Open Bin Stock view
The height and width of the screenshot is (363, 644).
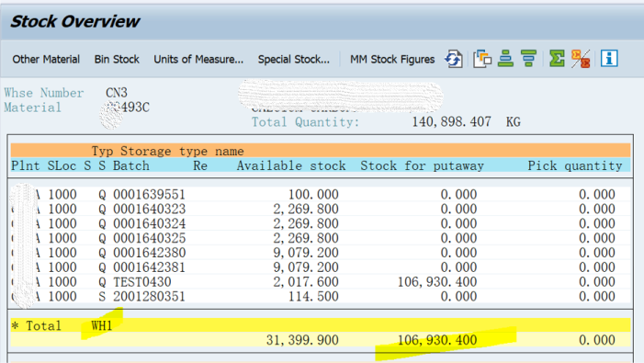click(117, 59)
